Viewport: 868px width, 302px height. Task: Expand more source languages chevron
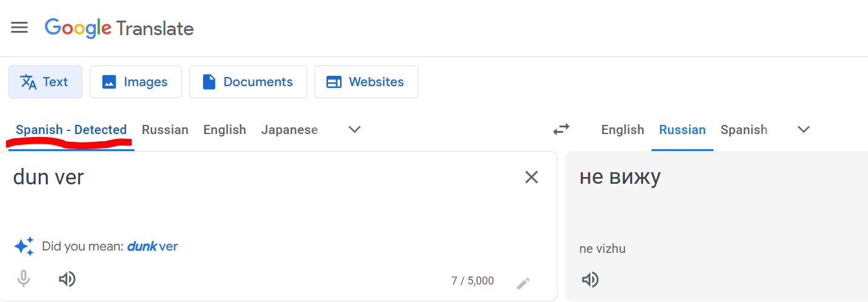pyautogui.click(x=355, y=129)
